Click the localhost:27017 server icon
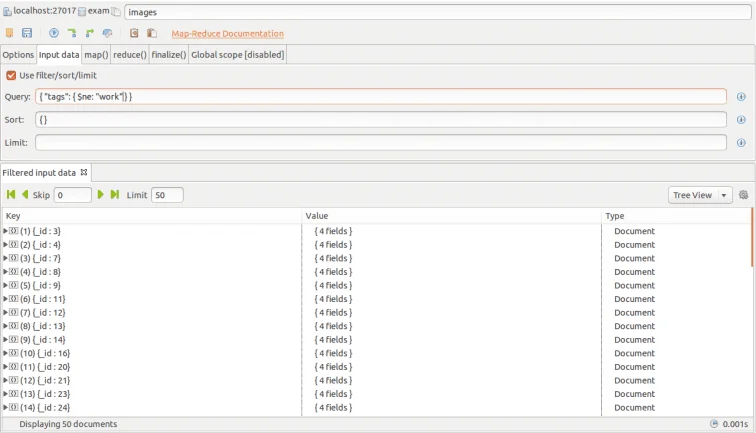This screenshot has height=433, width=756. coord(7,11)
